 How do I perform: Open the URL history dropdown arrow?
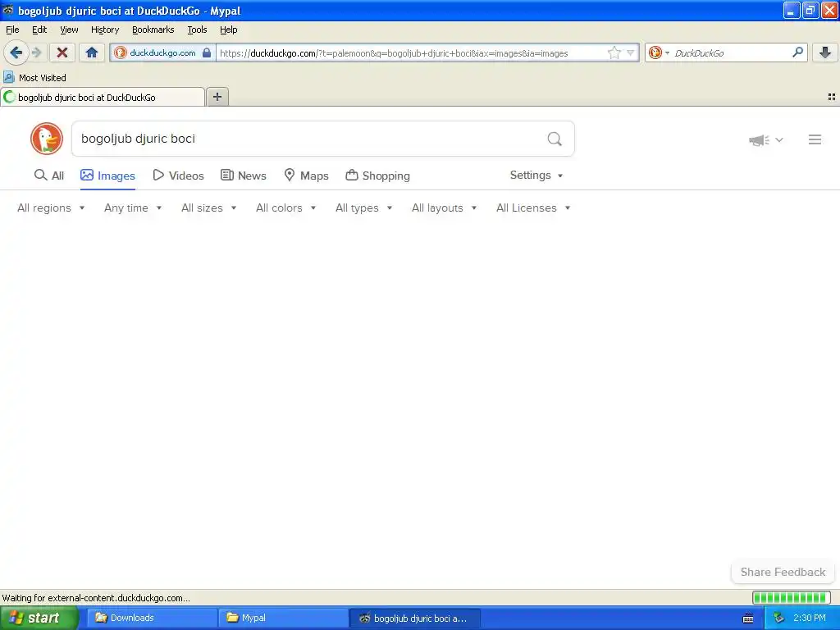click(x=631, y=52)
